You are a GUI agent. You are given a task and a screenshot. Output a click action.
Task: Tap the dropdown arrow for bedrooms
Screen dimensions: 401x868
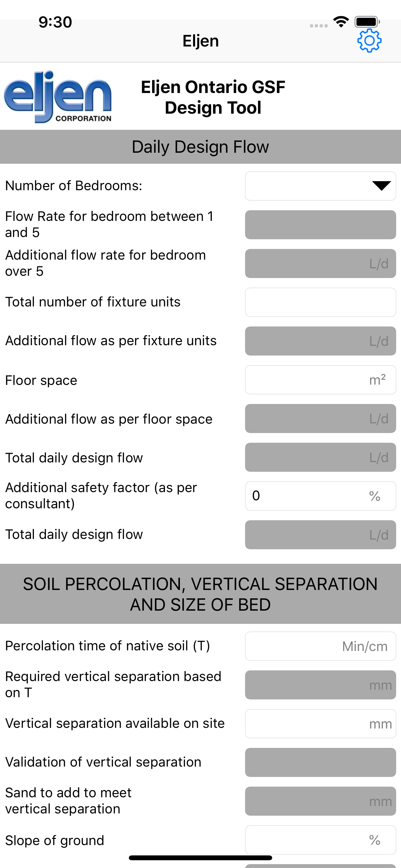coord(381,186)
